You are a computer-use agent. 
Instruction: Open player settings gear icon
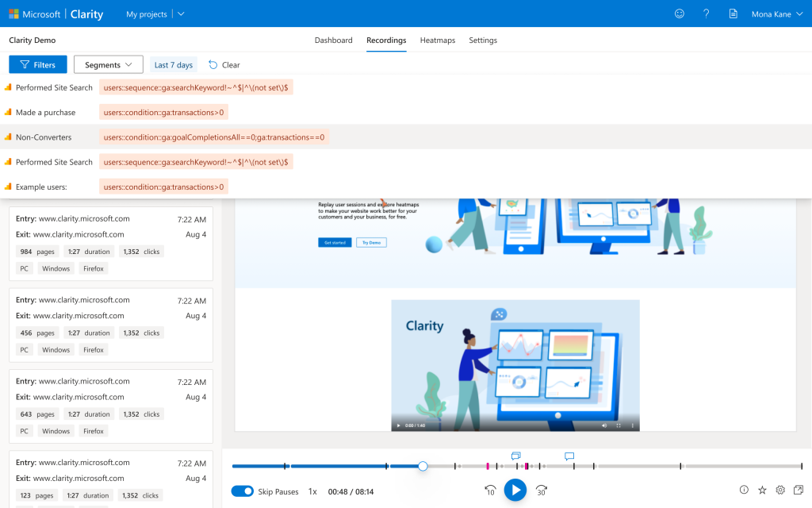click(780, 491)
